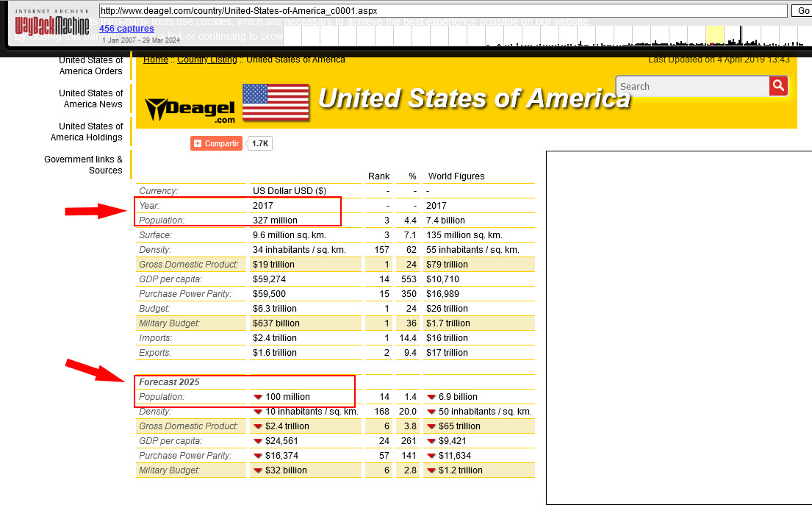The image size is (812, 516).
Task: Click the red arrow beside 10 inhabitants
Action: click(x=257, y=412)
